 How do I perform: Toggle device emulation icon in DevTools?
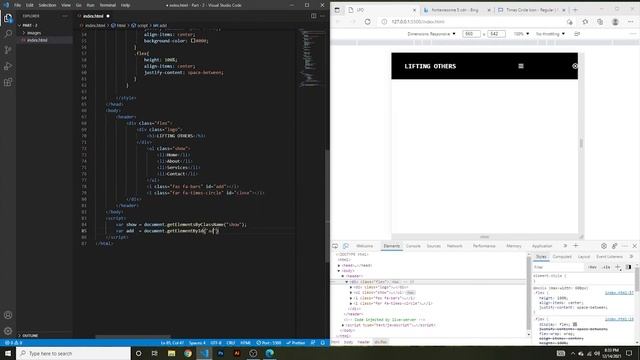tap(346, 246)
